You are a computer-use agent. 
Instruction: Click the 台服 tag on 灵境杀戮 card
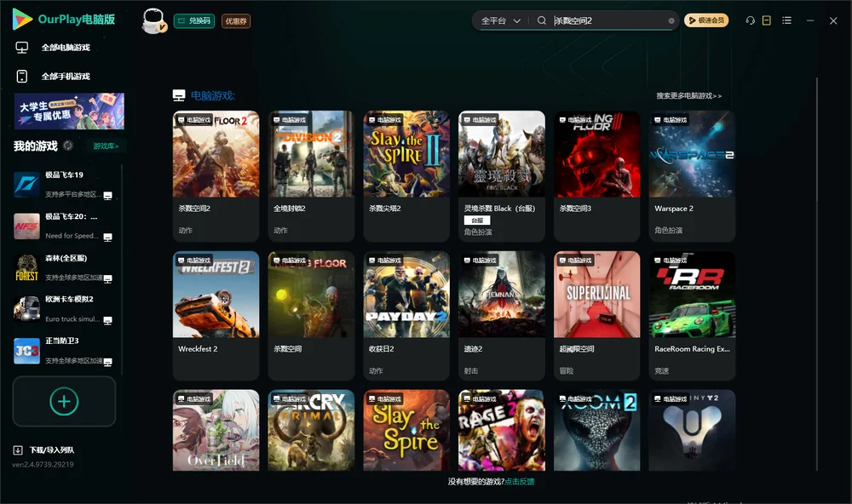click(x=477, y=220)
